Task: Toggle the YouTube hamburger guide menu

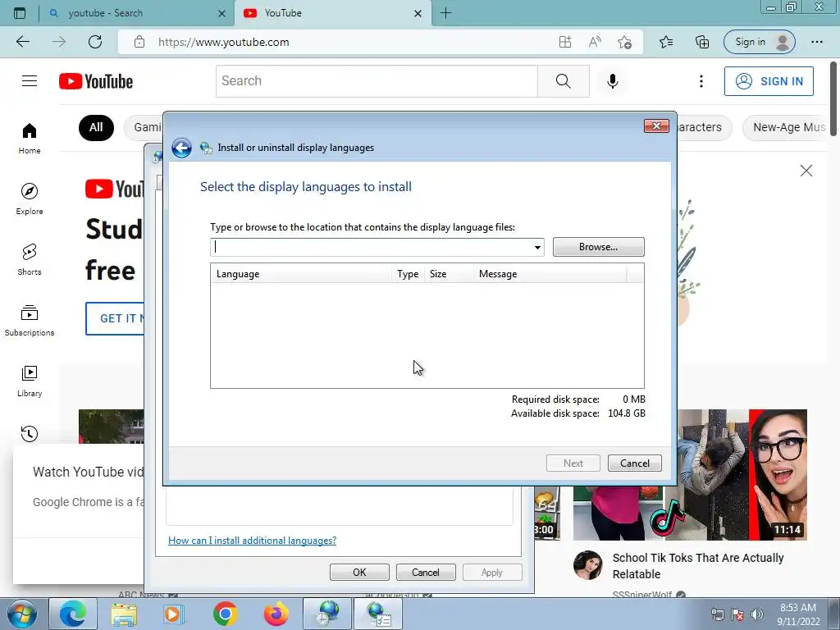Action: [x=30, y=81]
